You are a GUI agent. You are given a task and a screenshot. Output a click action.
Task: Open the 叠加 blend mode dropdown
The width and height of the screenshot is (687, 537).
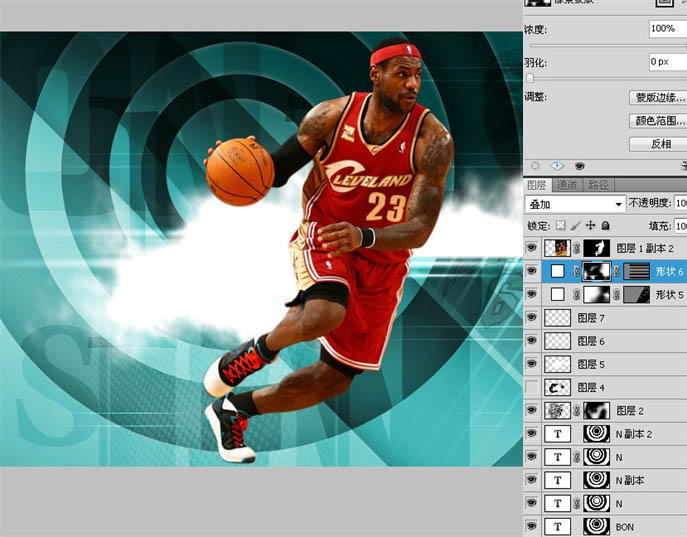pos(575,204)
